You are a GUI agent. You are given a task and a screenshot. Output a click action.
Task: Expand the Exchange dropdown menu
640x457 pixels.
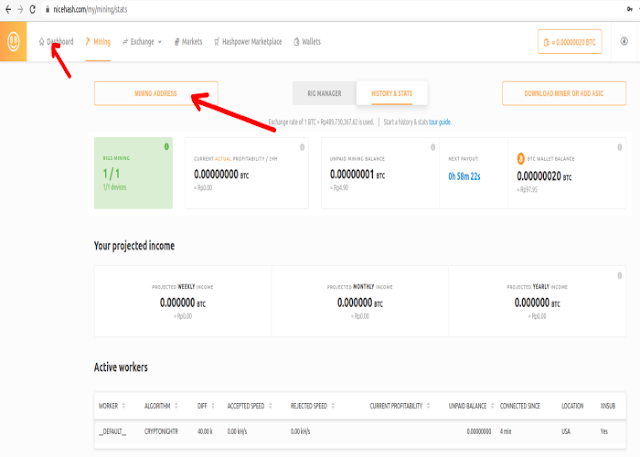point(142,42)
